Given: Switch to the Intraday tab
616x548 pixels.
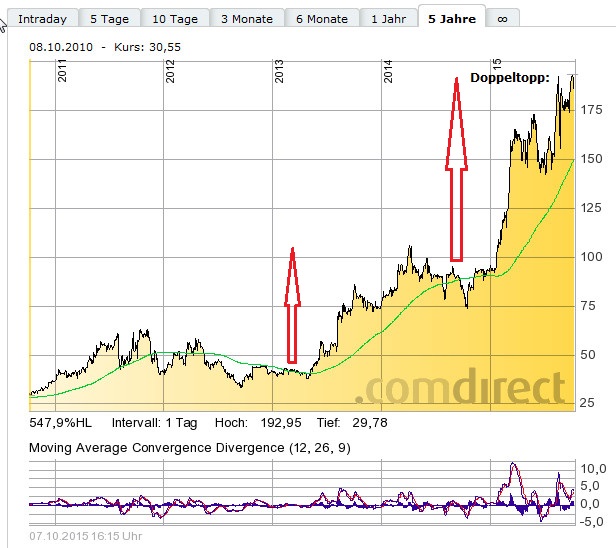Looking at the screenshot, I should [42, 19].
